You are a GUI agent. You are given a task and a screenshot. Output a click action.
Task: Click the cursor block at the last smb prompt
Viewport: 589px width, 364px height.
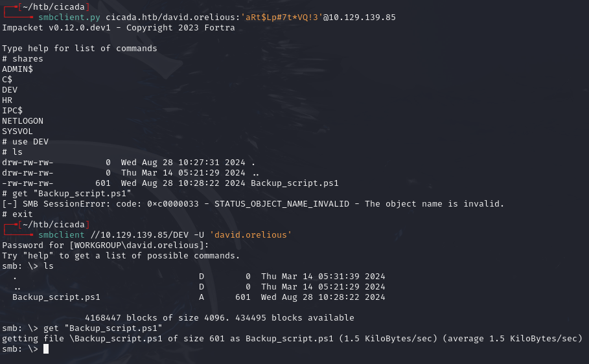46,349
